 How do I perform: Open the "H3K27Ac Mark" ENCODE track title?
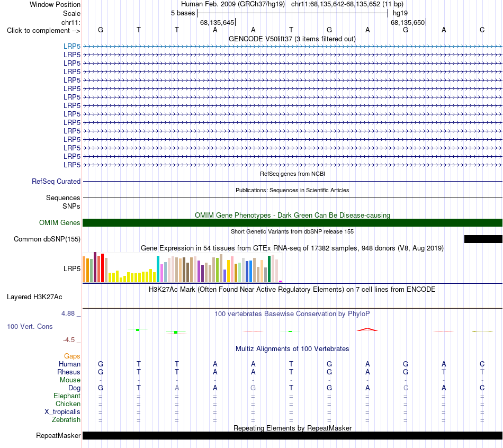pyautogui.click(x=292, y=290)
